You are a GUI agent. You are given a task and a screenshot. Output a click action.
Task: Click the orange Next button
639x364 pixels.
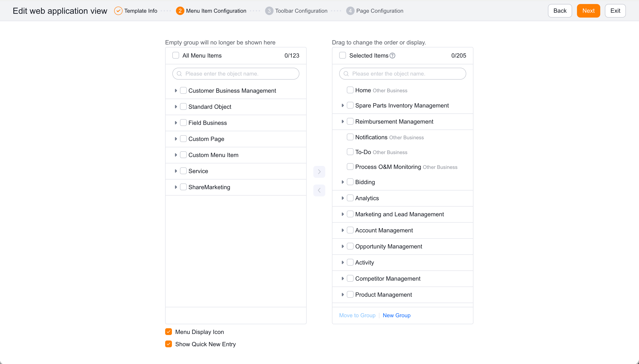(588, 11)
